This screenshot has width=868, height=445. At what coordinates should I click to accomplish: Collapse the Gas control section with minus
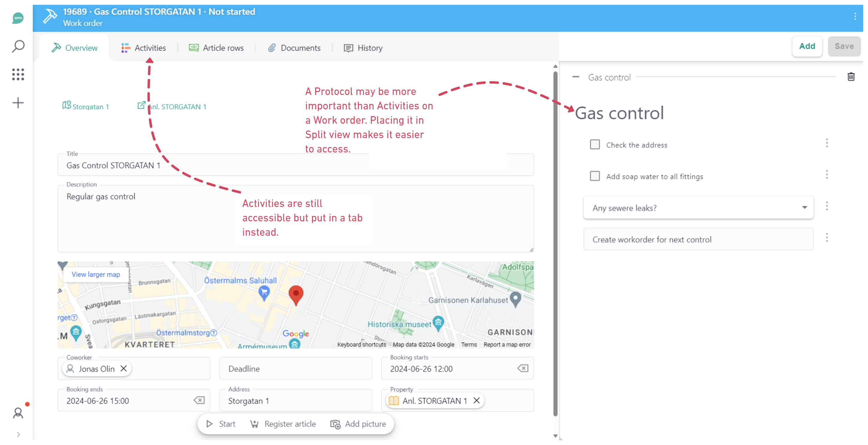575,77
